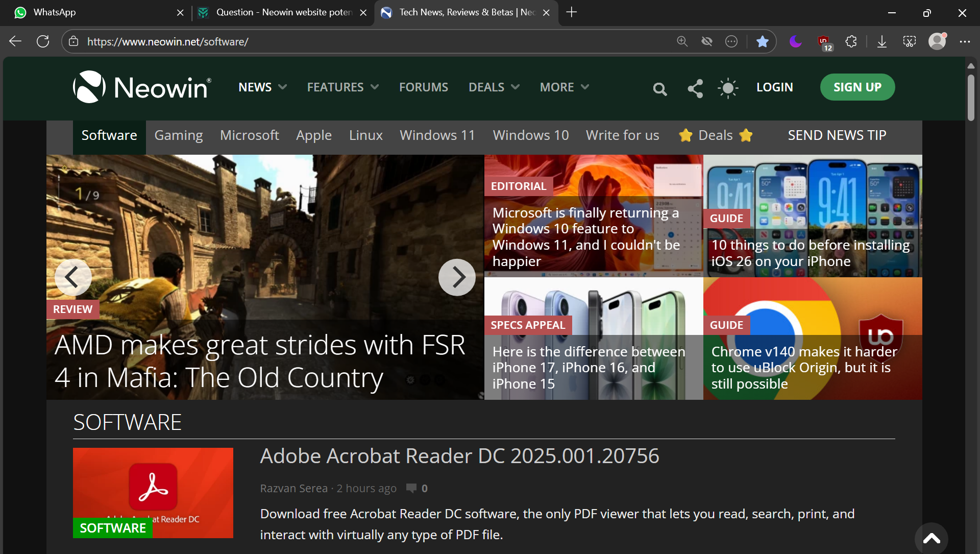Select the Gaming category tab
980x554 pixels.
pyautogui.click(x=178, y=135)
